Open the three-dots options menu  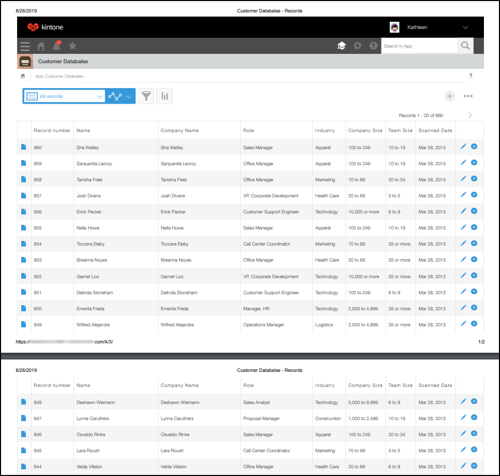[x=468, y=96]
